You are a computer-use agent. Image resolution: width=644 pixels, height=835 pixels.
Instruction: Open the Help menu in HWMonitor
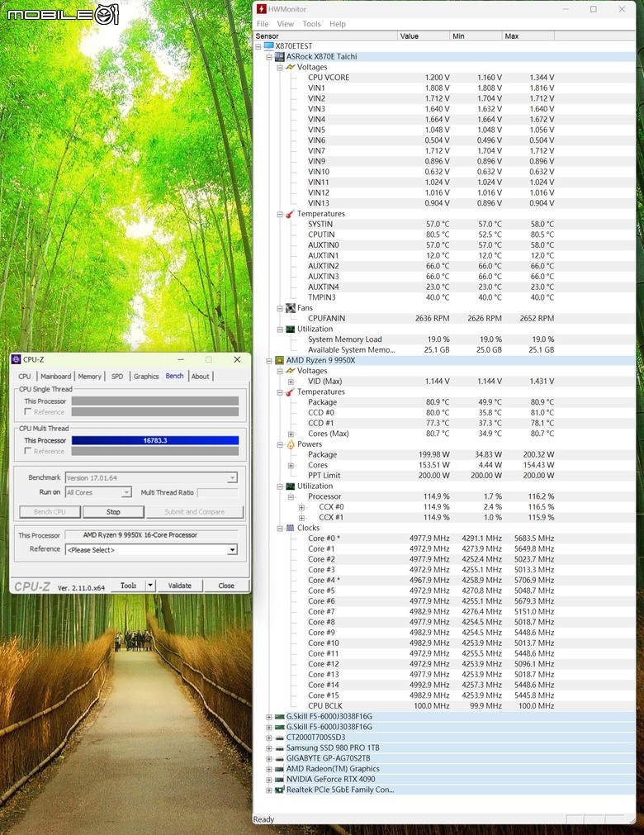coord(338,24)
